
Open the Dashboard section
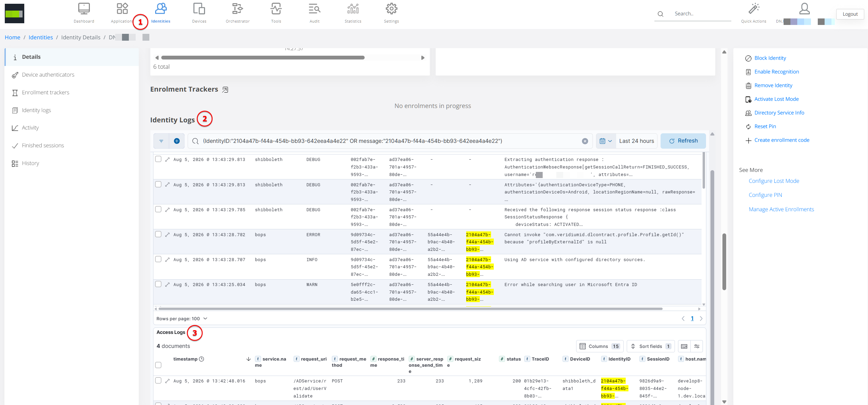point(84,13)
